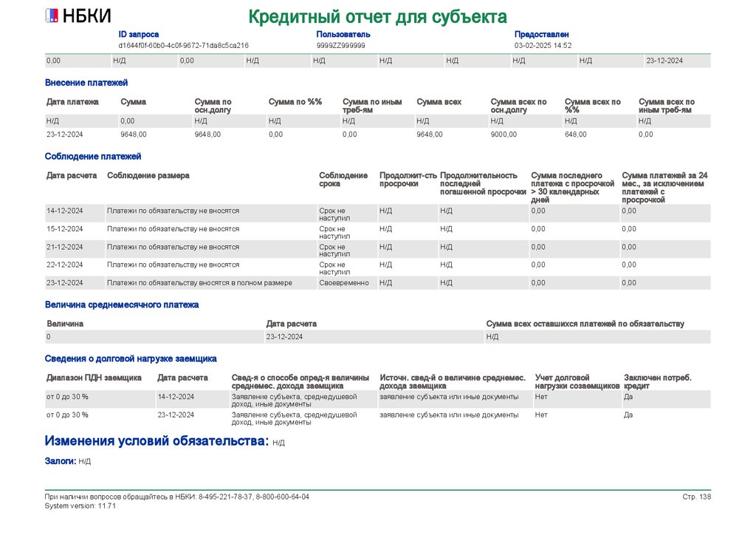Click the "Внесение платежей" section heading
The image size is (756, 535).
86,83
